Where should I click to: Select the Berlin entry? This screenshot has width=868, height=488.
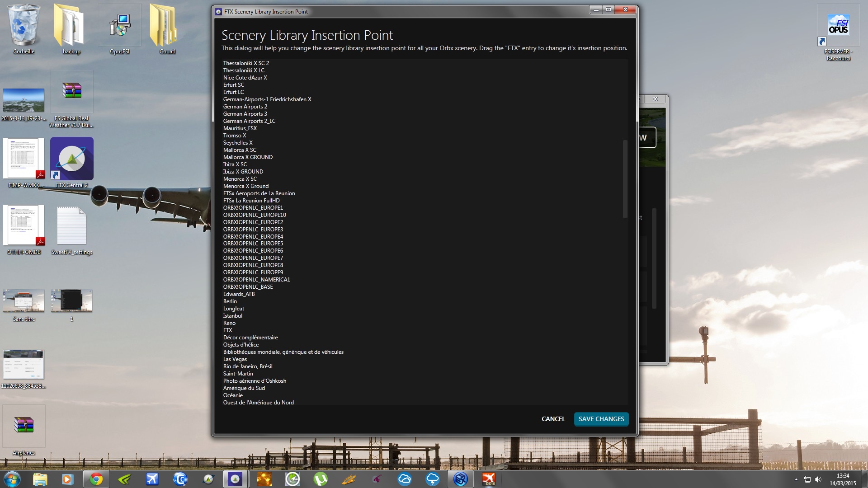230,301
